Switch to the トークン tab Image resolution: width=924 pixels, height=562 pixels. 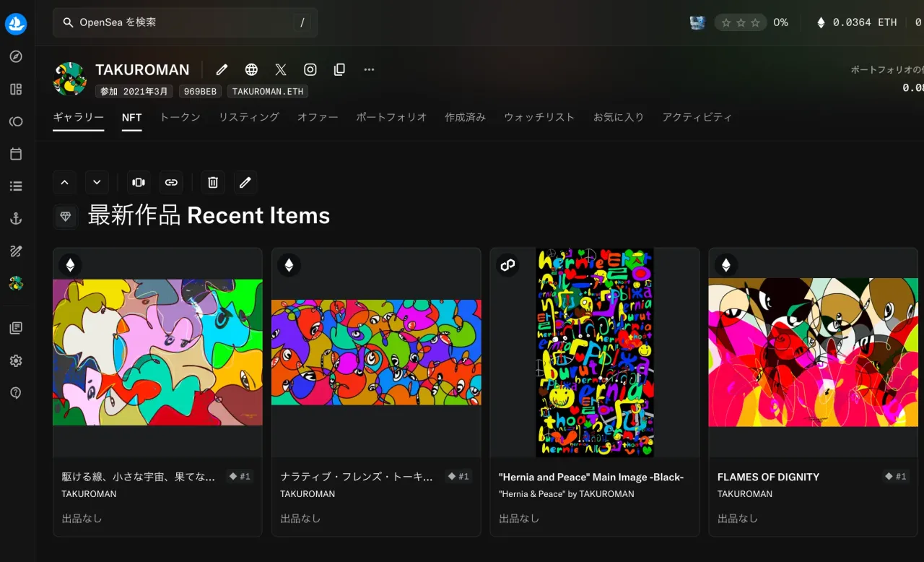point(180,117)
